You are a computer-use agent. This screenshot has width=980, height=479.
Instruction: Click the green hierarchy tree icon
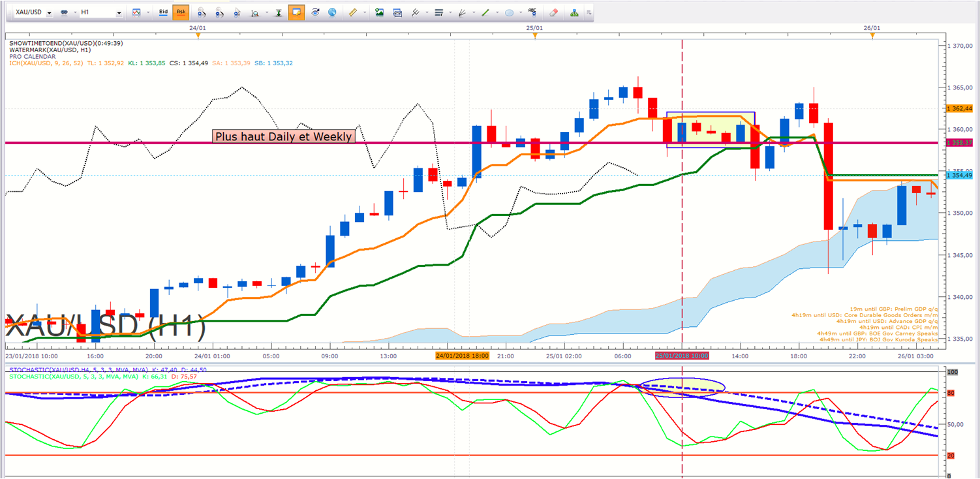[574, 12]
